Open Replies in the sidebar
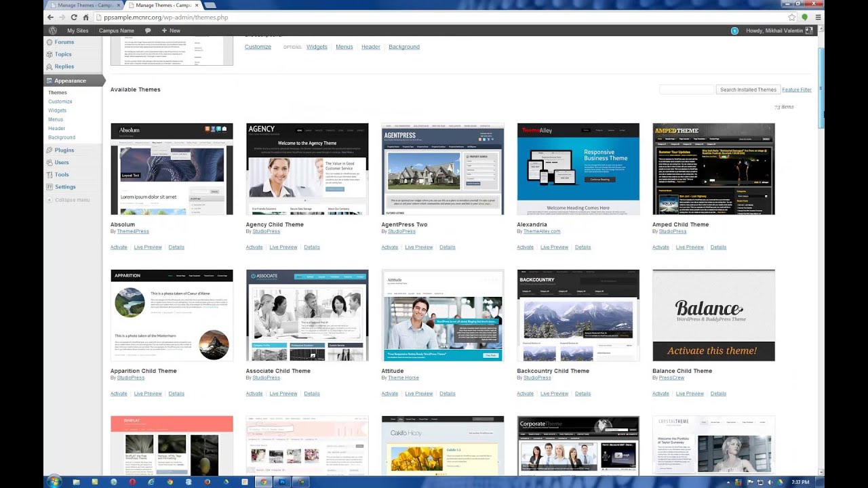The width and height of the screenshot is (868, 488). (64, 66)
